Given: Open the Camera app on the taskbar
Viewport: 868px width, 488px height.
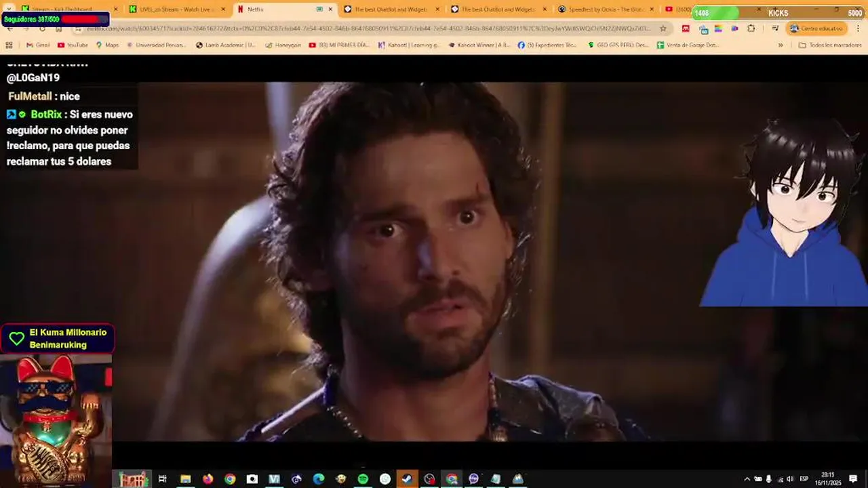Looking at the screenshot, I should click(x=252, y=479).
